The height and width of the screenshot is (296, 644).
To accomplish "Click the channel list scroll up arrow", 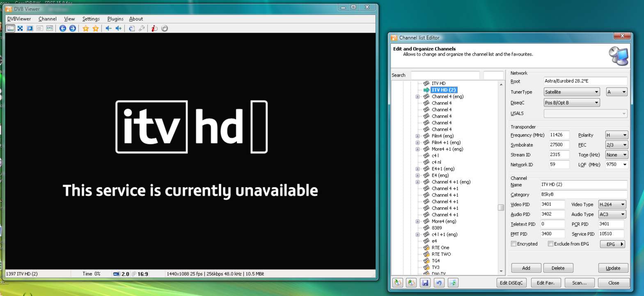I will pyautogui.click(x=501, y=84).
